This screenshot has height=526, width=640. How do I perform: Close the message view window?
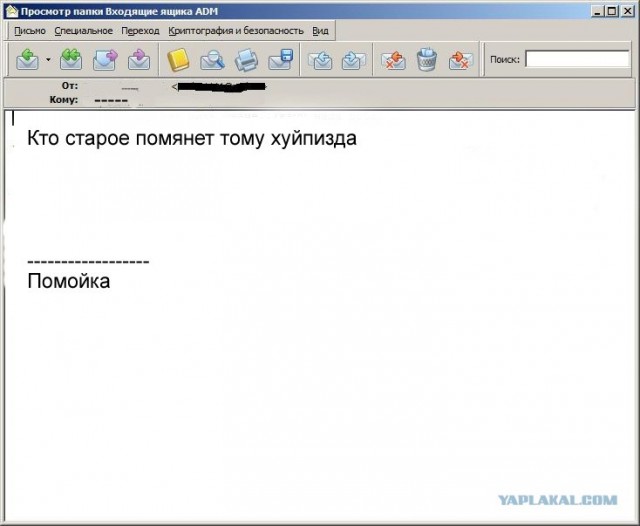pyautogui.click(x=627, y=11)
